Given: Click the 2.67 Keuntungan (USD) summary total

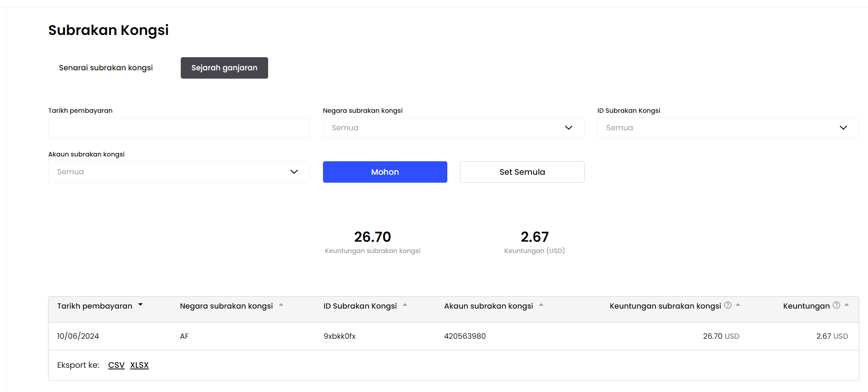Looking at the screenshot, I should 535,237.
